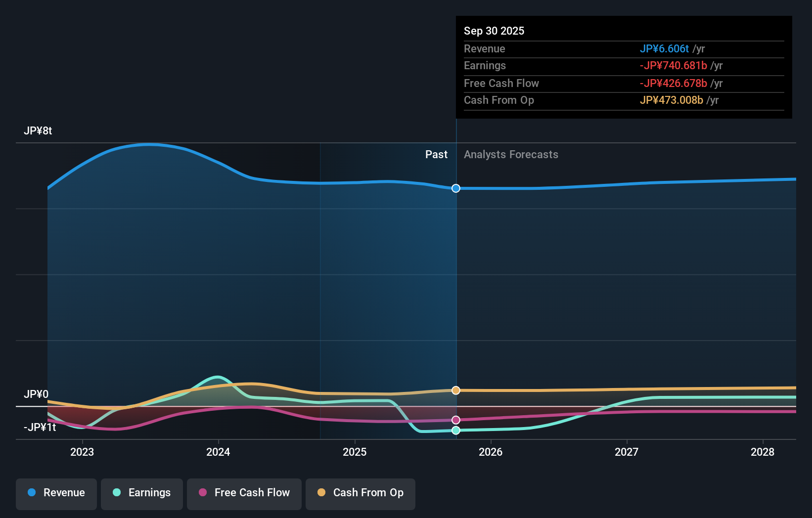The width and height of the screenshot is (812, 518).
Task: Click the Free Cash Flow legend button
Action: pyautogui.click(x=244, y=493)
